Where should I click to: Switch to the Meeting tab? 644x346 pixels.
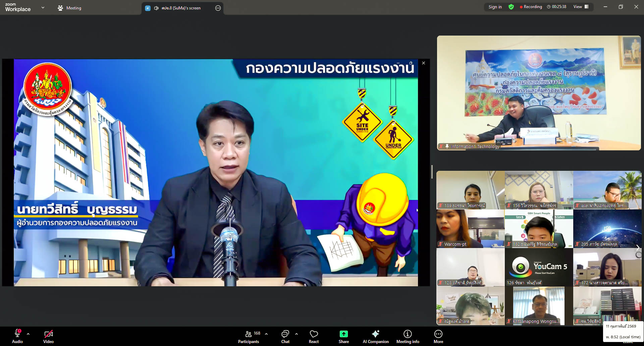click(x=69, y=8)
